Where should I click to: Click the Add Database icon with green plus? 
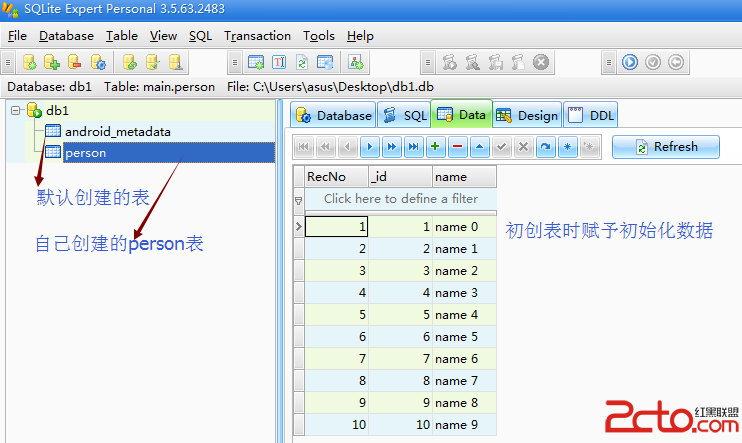point(52,62)
